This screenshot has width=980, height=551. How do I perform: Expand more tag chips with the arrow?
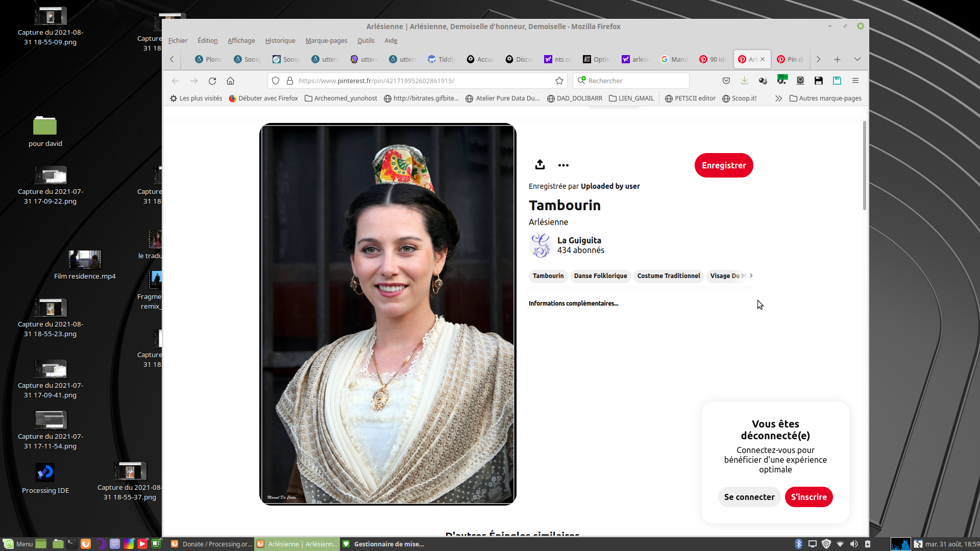coord(751,275)
